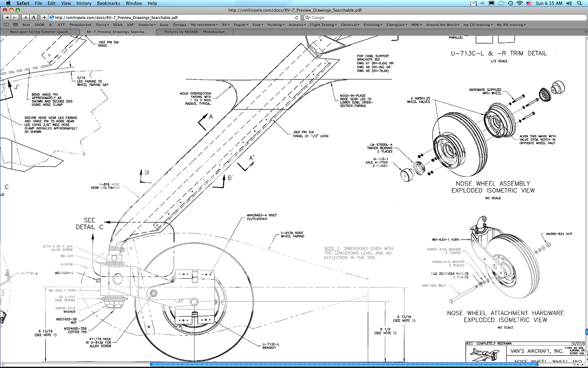Add bookmark with the plus button

tap(44, 17)
